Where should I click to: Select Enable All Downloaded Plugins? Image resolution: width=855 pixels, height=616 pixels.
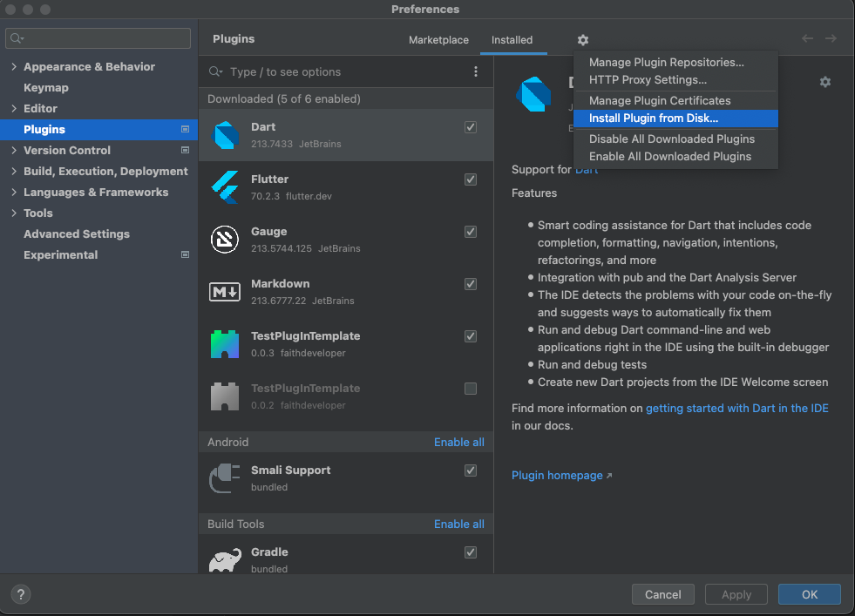675,157
